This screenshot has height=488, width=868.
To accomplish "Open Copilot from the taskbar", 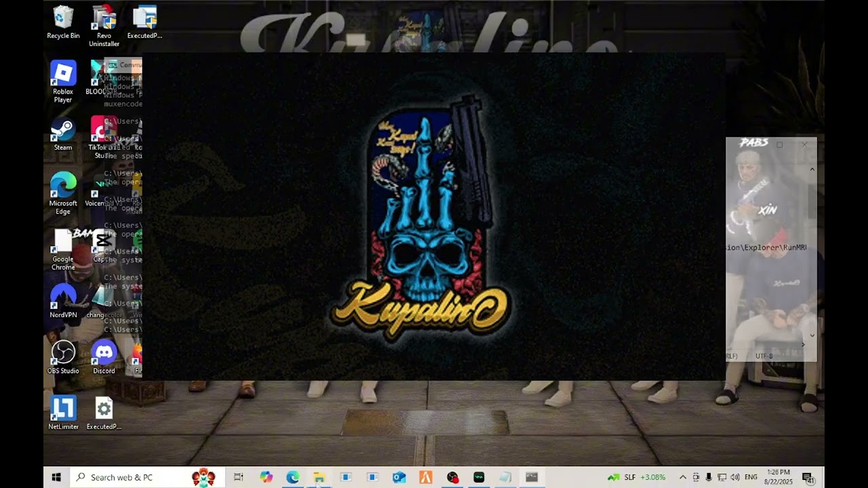I will point(266,477).
